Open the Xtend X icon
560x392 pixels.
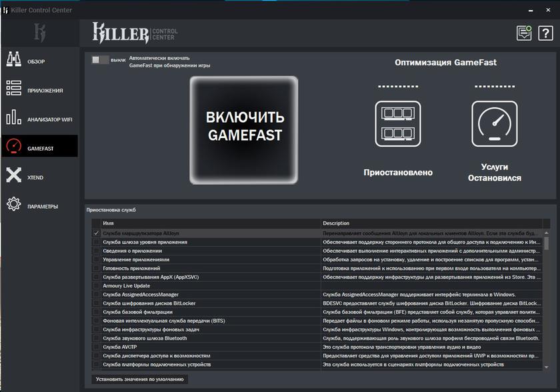click(14, 176)
